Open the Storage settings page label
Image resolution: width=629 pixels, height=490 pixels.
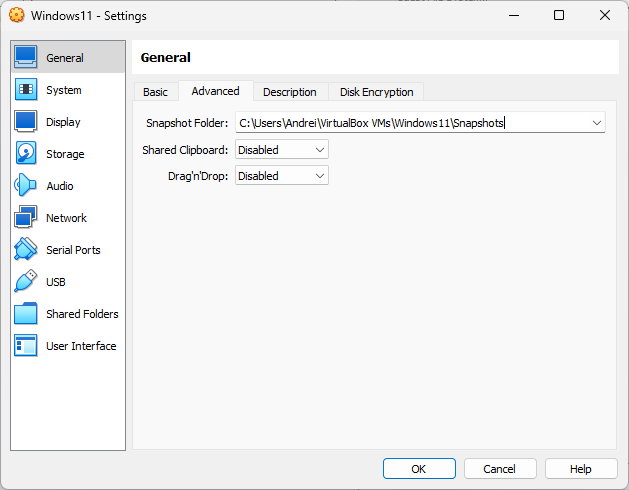click(x=65, y=154)
